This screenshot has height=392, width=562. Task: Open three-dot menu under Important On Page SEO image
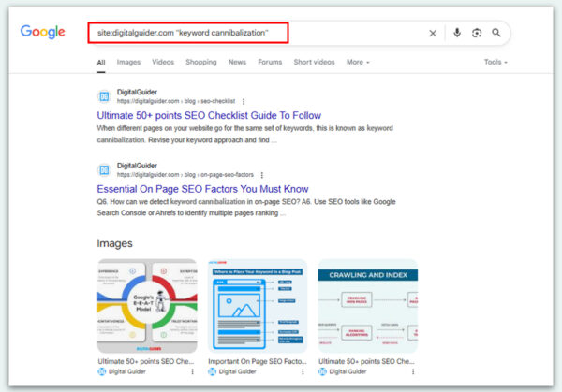[x=303, y=371]
